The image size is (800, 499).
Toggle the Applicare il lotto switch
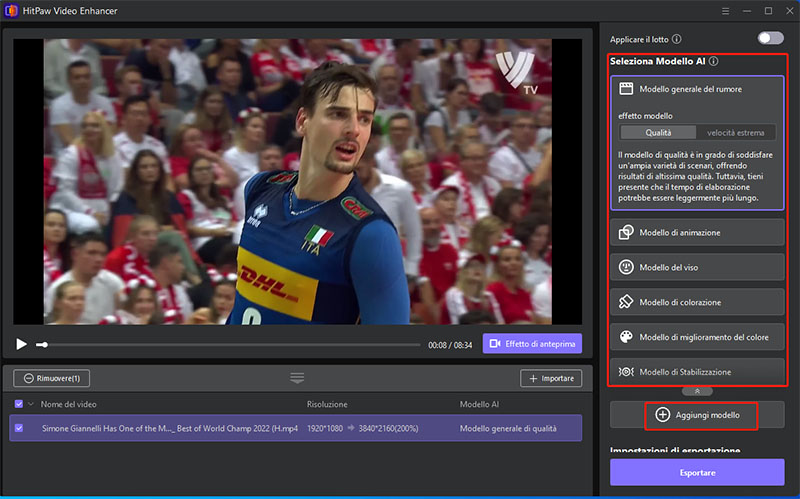click(770, 38)
